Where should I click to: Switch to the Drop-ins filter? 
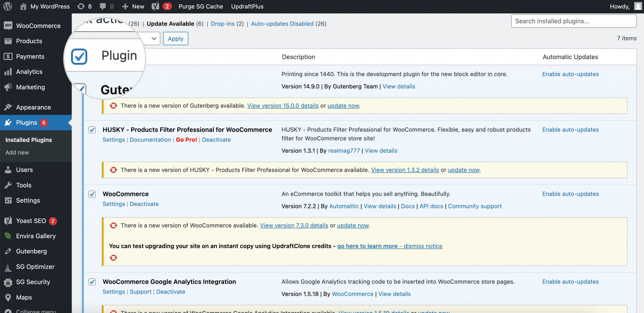pos(222,24)
